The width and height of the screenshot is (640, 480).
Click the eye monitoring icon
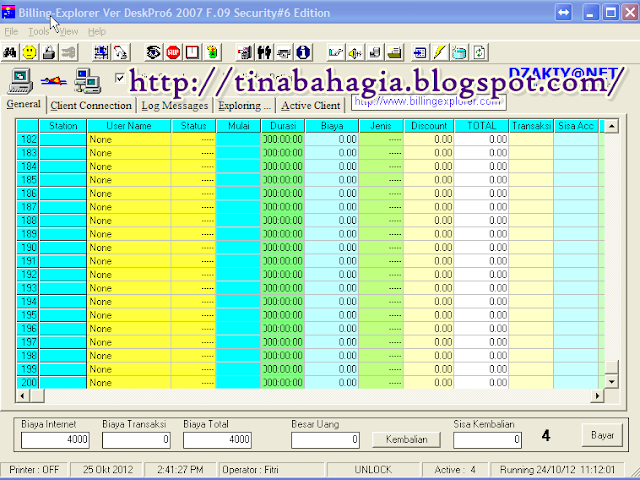click(153, 52)
